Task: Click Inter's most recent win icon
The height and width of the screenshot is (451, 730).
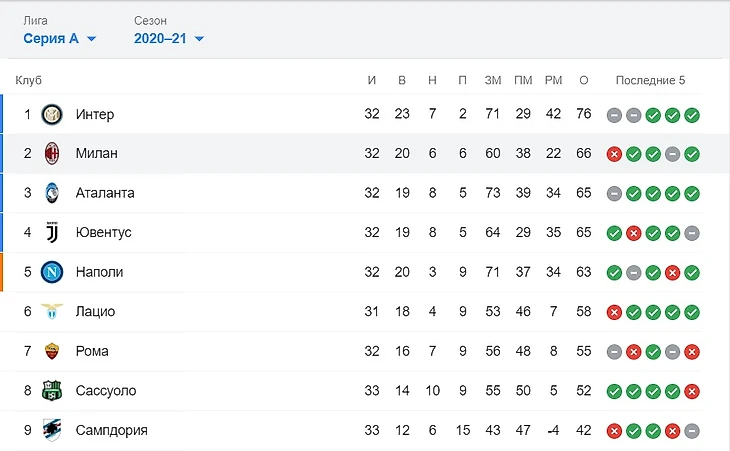Action: point(692,115)
